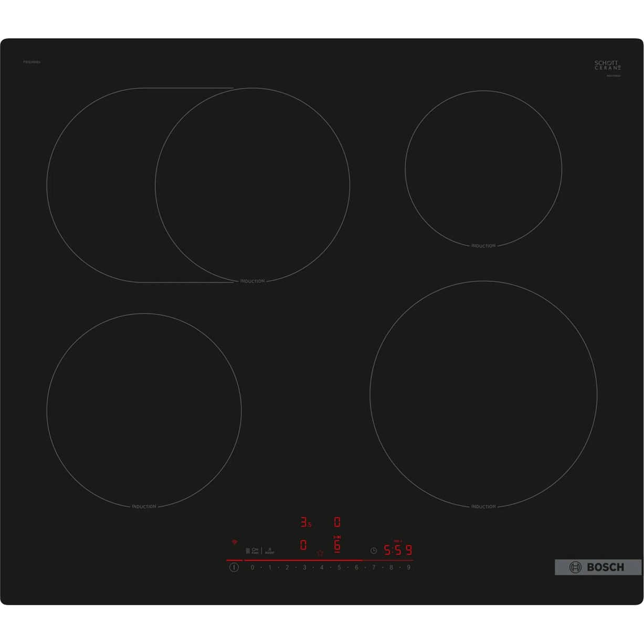Set power level to 0 on slider
This screenshot has width=644, height=644.
pyautogui.click(x=252, y=567)
